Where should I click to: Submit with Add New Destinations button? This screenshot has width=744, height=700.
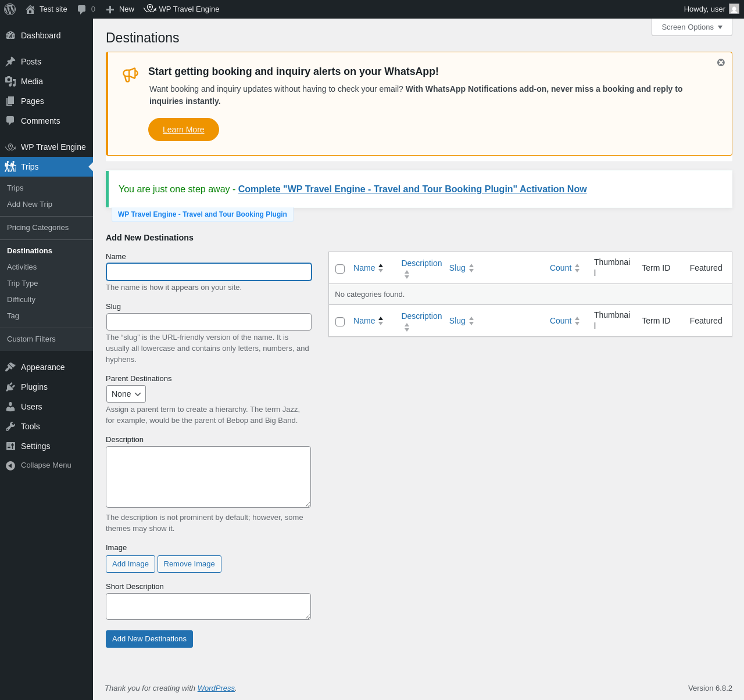pyautogui.click(x=149, y=639)
